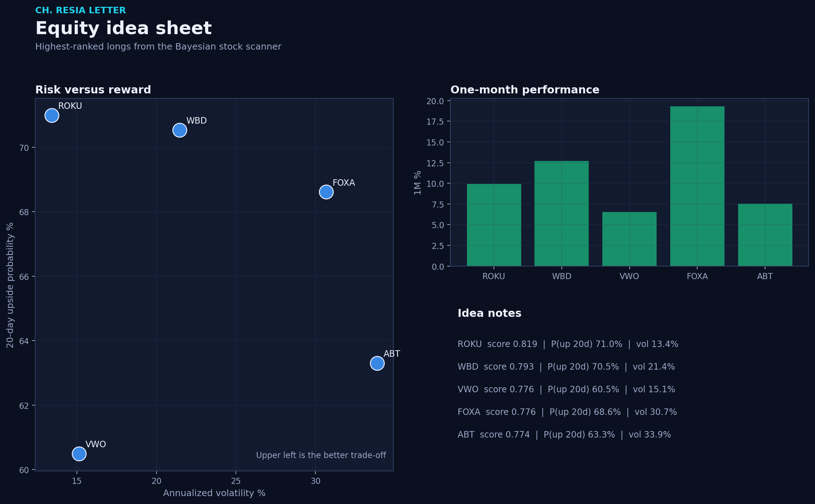Select the WBD bar in performance chart
Viewport: 815px width, 504px height.
562,213
